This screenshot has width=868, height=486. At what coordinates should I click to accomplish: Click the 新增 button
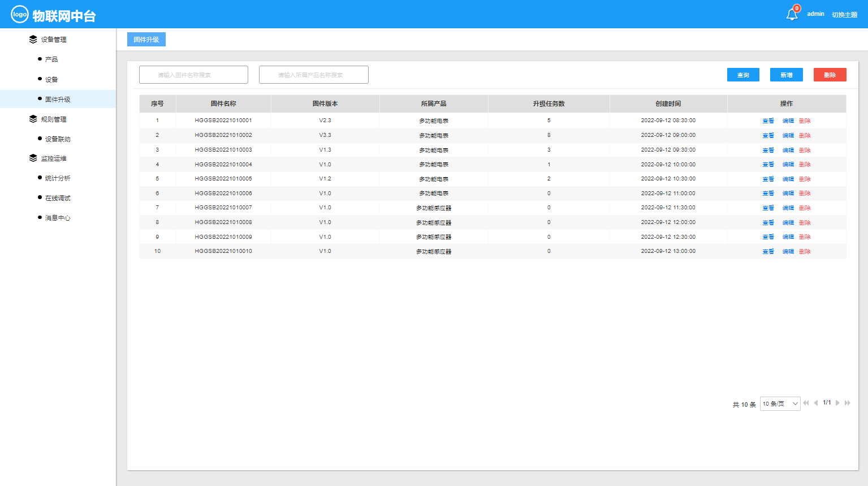click(x=786, y=75)
